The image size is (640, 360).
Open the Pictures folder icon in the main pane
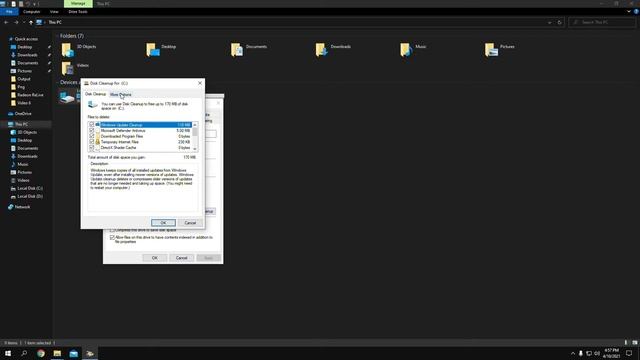491,50
